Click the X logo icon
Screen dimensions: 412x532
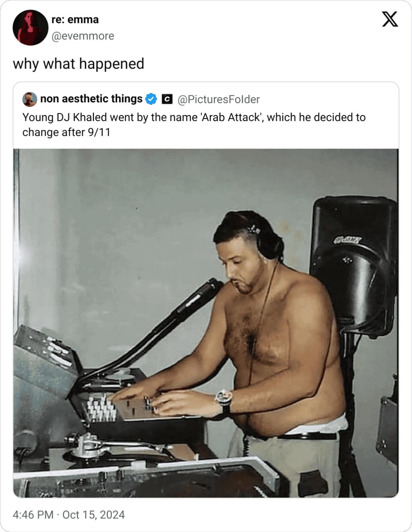click(390, 19)
